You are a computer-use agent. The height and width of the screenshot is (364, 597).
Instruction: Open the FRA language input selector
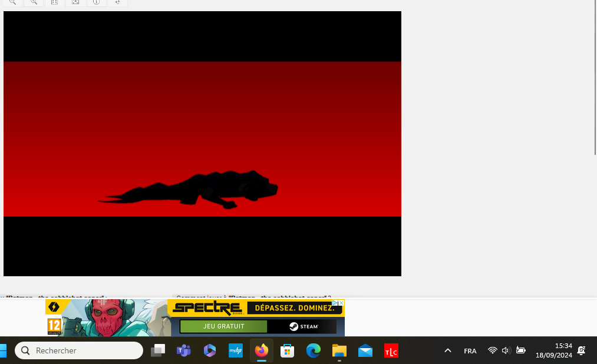tap(470, 351)
